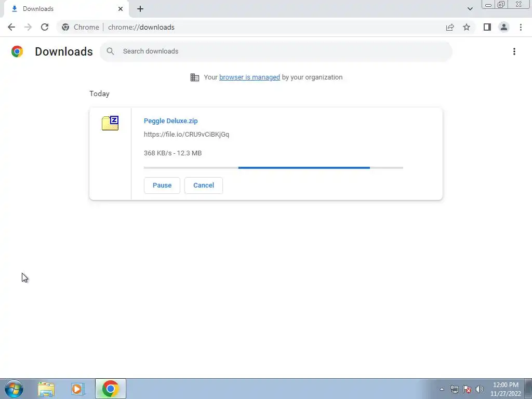Open the 'browser is managed' link
Image resolution: width=532 pixels, height=399 pixels.
(x=250, y=77)
